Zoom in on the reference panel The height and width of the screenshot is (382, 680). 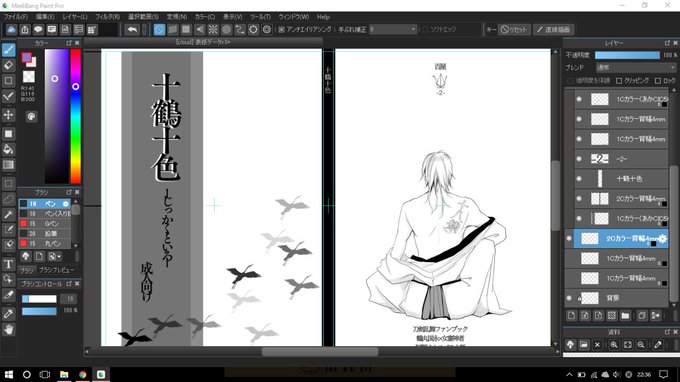click(614, 345)
